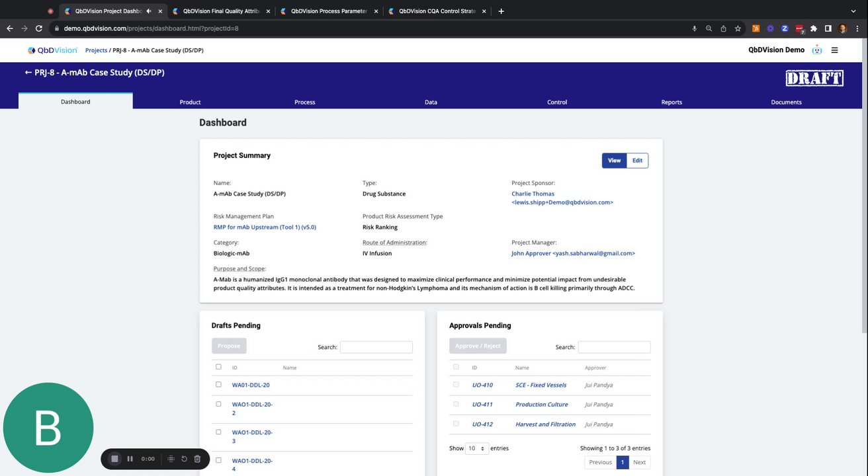The image size is (868, 476).
Task: Open the Documents tab
Action: tap(786, 102)
